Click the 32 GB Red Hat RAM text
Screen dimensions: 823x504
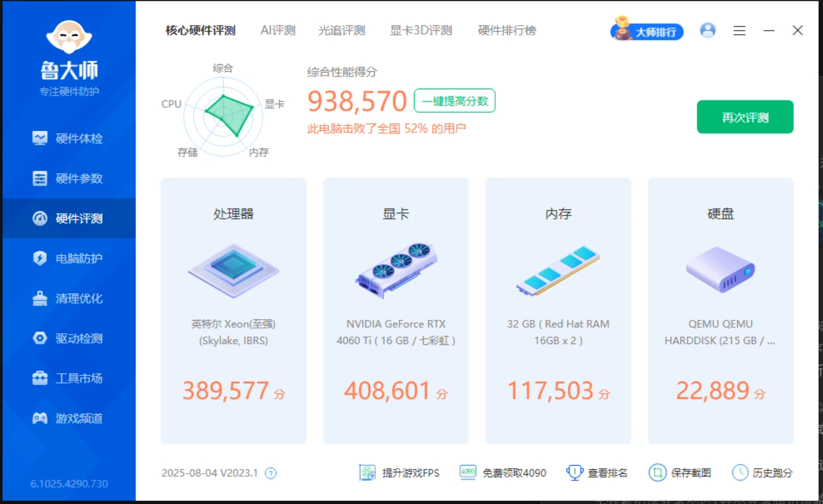click(x=558, y=332)
